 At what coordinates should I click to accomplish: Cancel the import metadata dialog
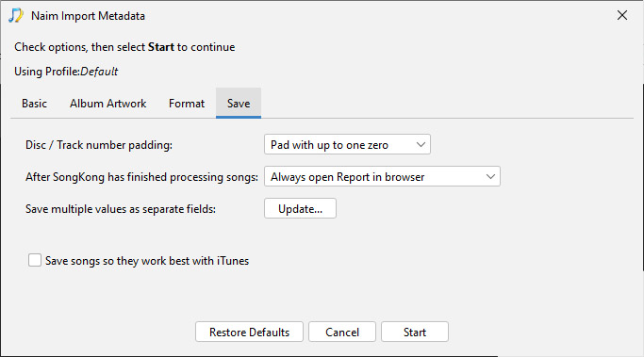[342, 332]
